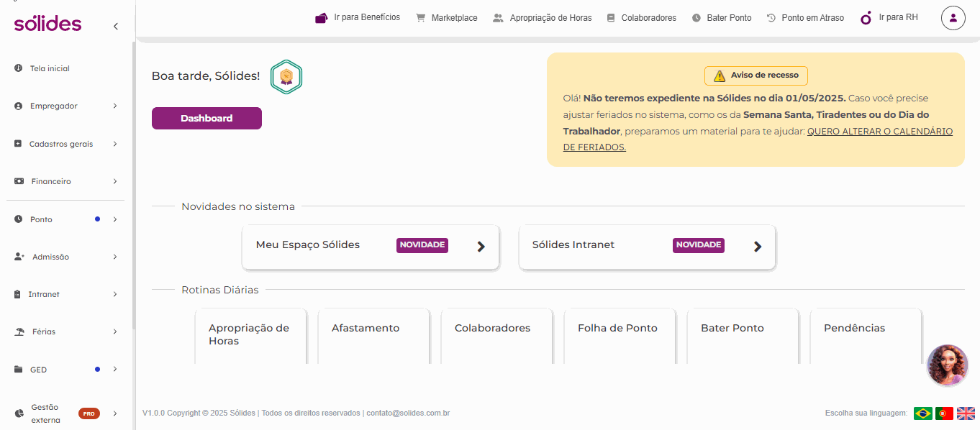
Task: Expand the Ponto menu chevron
Action: click(115, 219)
